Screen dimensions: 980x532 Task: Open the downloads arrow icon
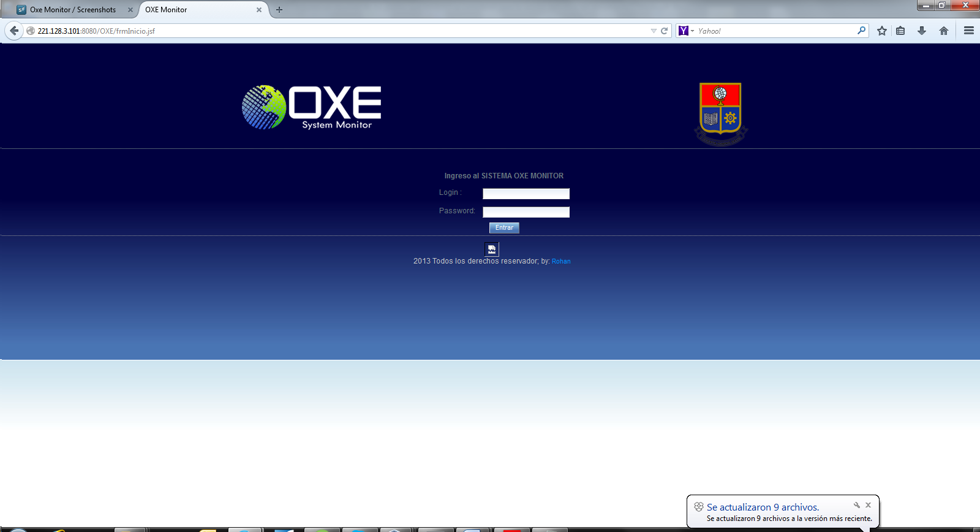tap(922, 31)
